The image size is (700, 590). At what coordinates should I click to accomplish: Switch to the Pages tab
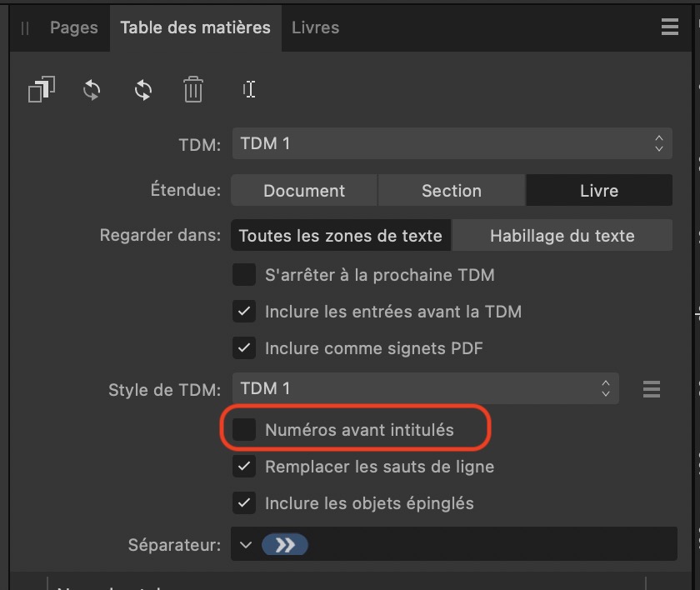[x=74, y=27]
